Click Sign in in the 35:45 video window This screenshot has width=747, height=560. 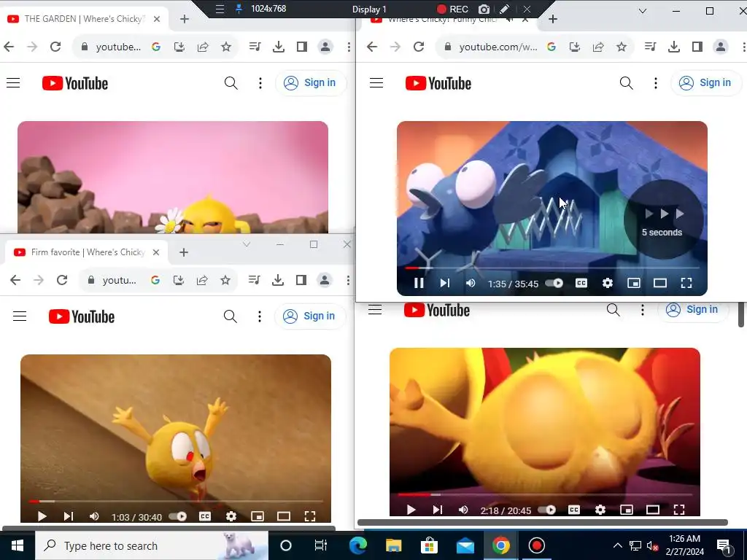coord(706,83)
